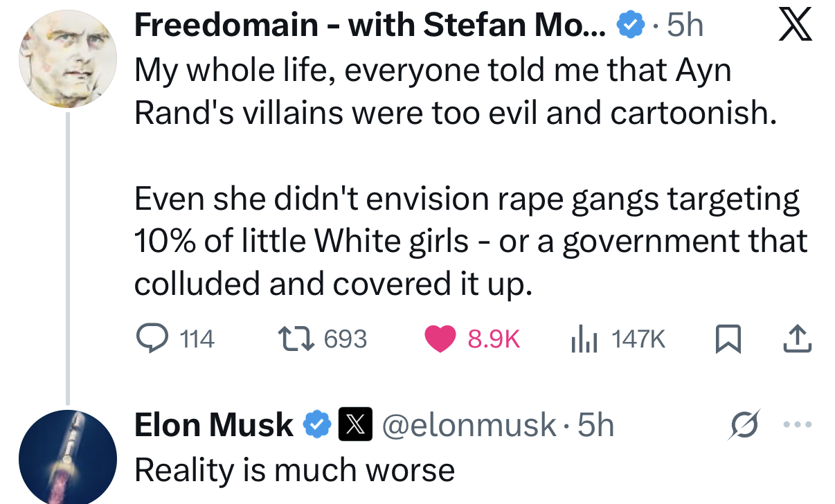Click the X logo in top right corner

[x=795, y=24]
